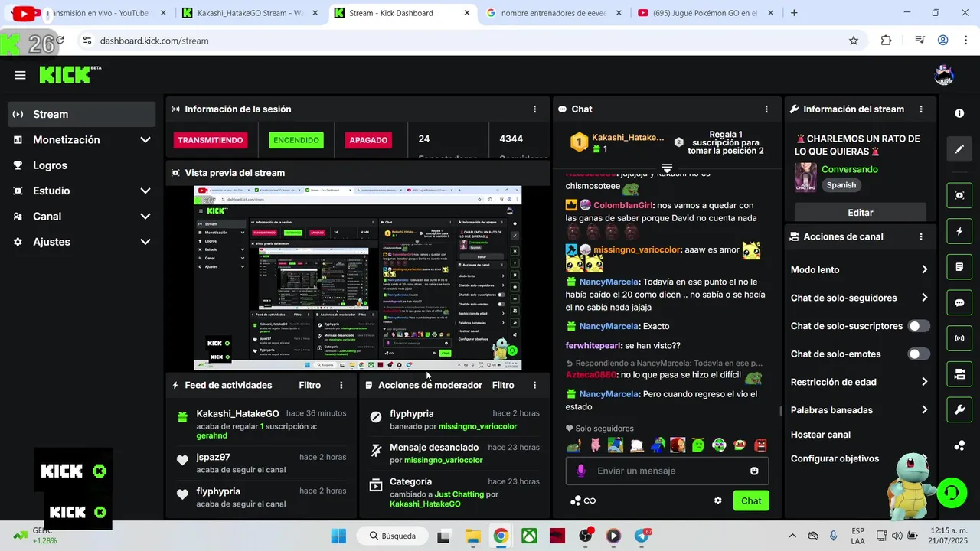The width and height of the screenshot is (980, 551).
Task: Open options menu of Acciones de canal
Action: [x=921, y=237]
